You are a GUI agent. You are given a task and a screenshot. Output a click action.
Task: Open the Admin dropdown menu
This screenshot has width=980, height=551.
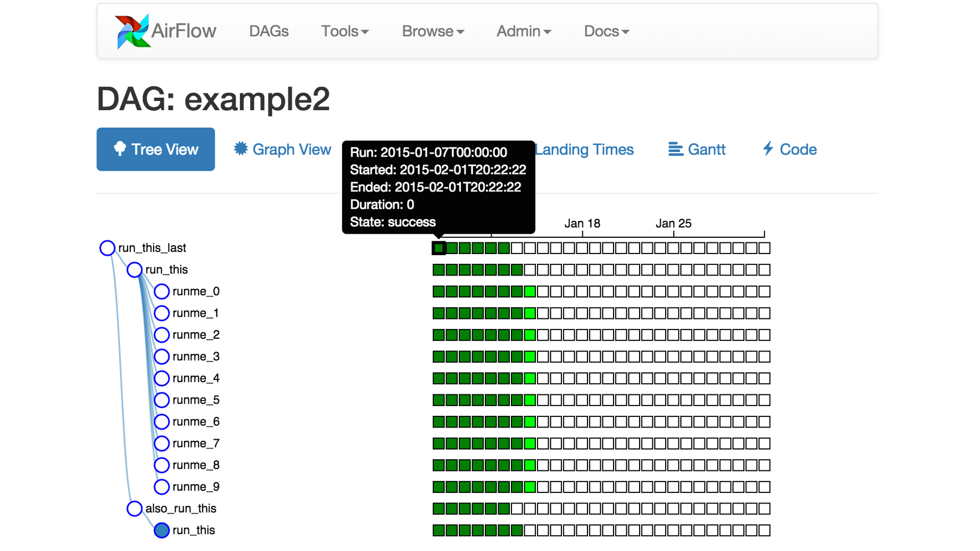[524, 31]
